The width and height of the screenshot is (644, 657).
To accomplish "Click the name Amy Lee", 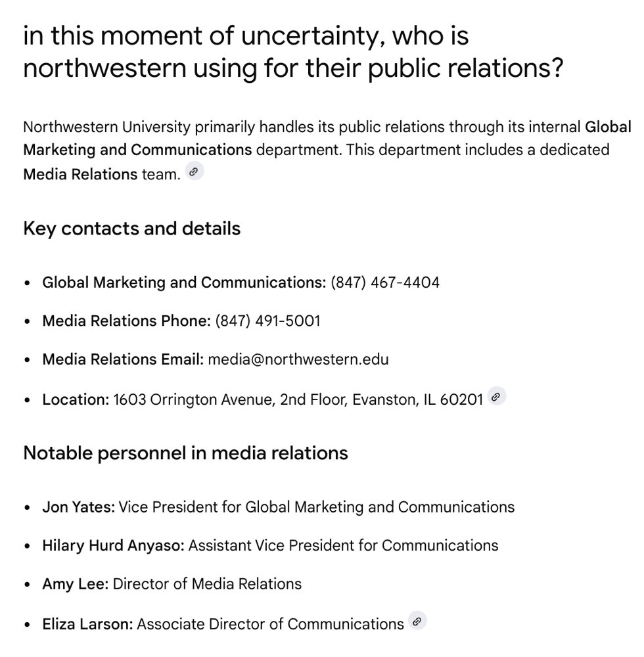I will [x=75, y=584].
